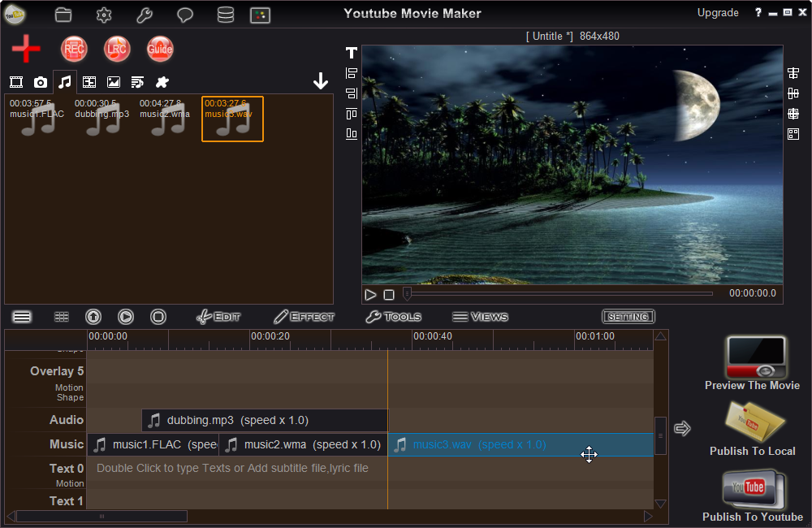The width and height of the screenshot is (812, 528).
Task: Switch to the video clips tab
Action: point(16,82)
